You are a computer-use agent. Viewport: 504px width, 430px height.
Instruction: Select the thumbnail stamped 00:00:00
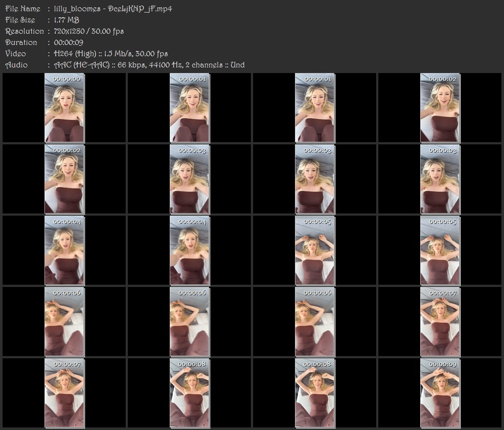tap(64, 108)
